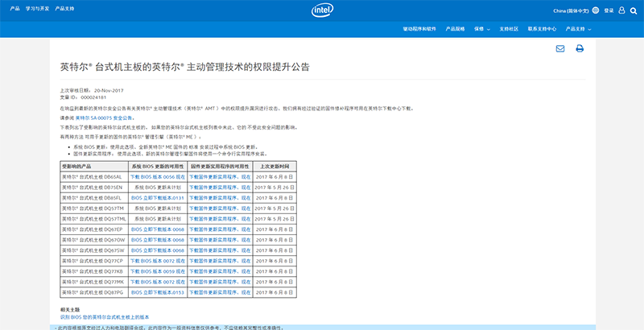Open the firmware update utility link for DQ67OW
Viewport: 644px width, 330px height.
[220, 240]
